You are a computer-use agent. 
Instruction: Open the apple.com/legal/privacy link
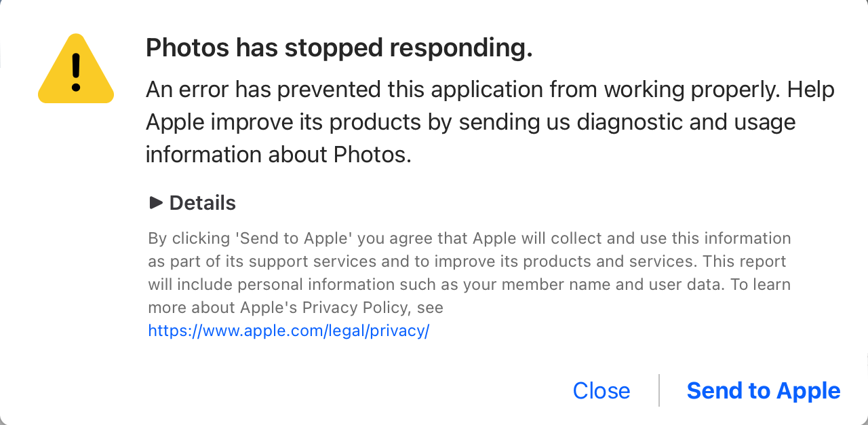pyautogui.click(x=288, y=331)
